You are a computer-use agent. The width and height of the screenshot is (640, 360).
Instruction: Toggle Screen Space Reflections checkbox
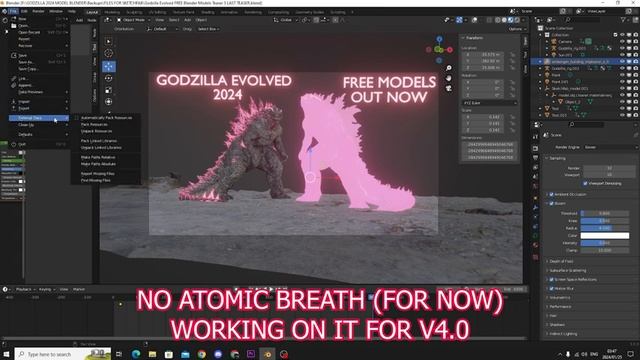click(x=551, y=280)
